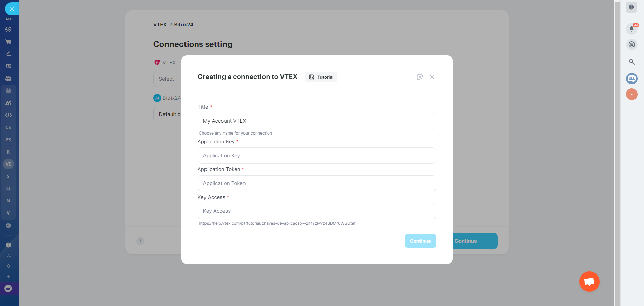This screenshot has width=644, height=306.
Task: Open the VTEX connection Select dropdown
Action: (168, 79)
